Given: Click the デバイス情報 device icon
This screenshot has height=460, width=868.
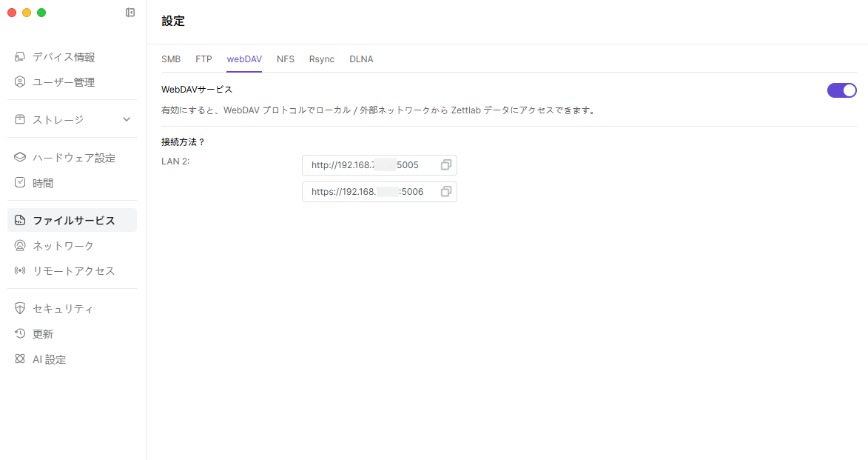Looking at the screenshot, I should (20, 57).
